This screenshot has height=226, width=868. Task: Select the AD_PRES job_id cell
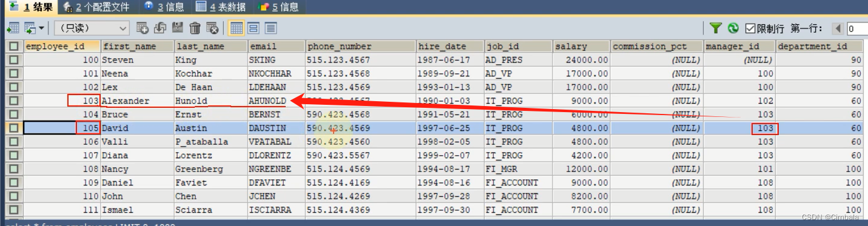(x=518, y=60)
